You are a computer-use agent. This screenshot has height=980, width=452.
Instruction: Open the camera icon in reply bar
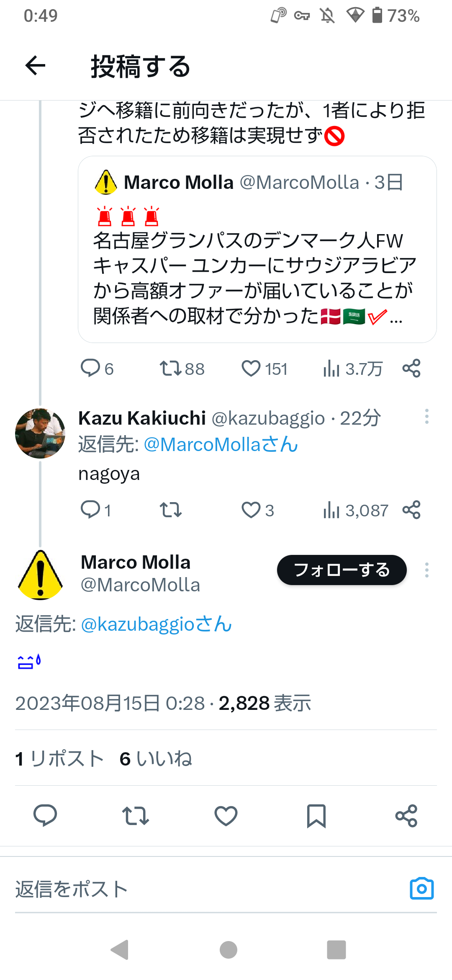[x=421, y=888]
